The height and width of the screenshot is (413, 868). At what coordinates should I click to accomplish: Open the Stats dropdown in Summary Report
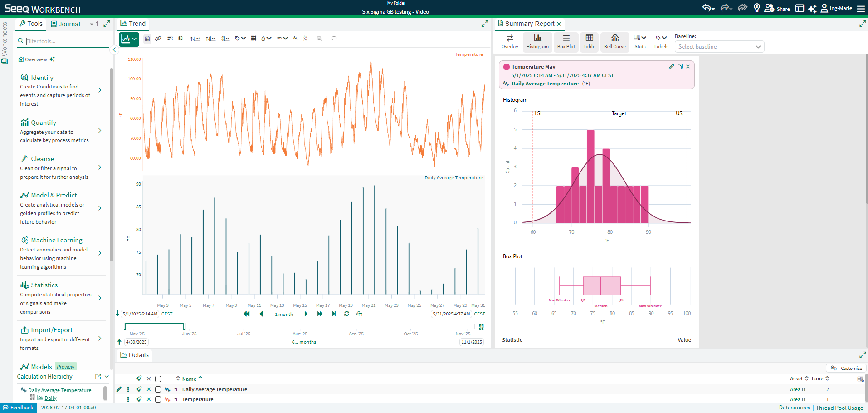click(x=640, y=42)
